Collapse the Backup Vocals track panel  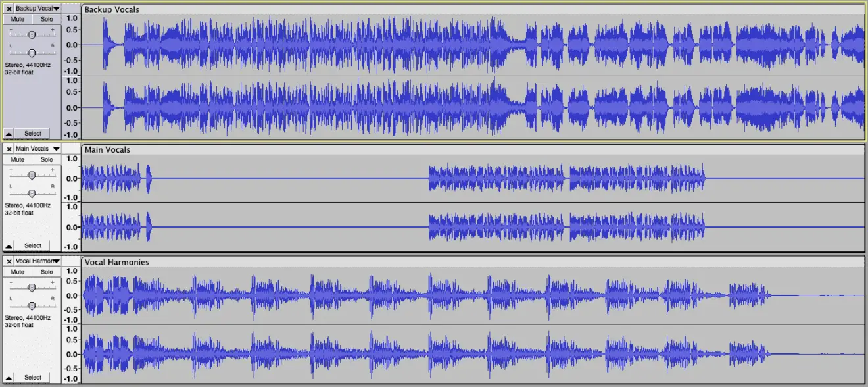(x=8, y=133)
